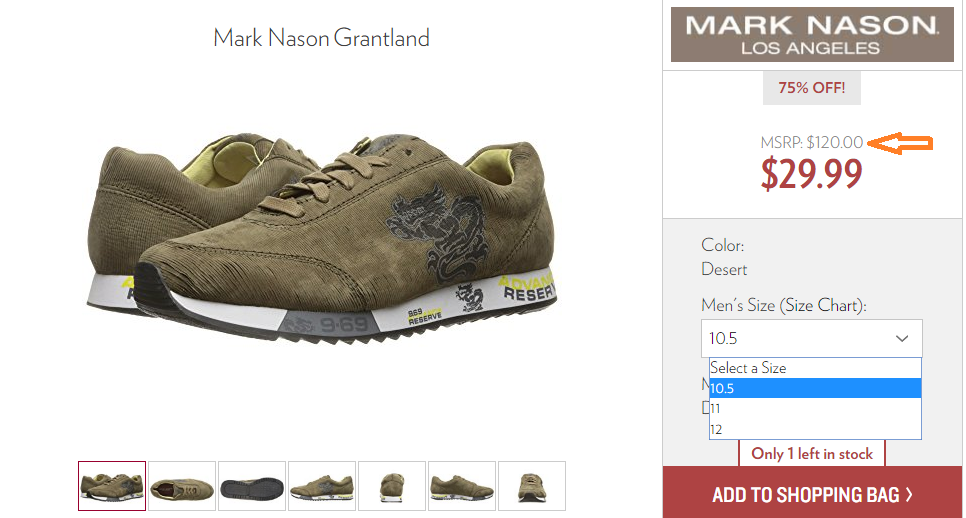Viewport: 966px width, 518px height.
Task: Pick the highlighted 10.5 size option
Action: (x=815, y=388)
